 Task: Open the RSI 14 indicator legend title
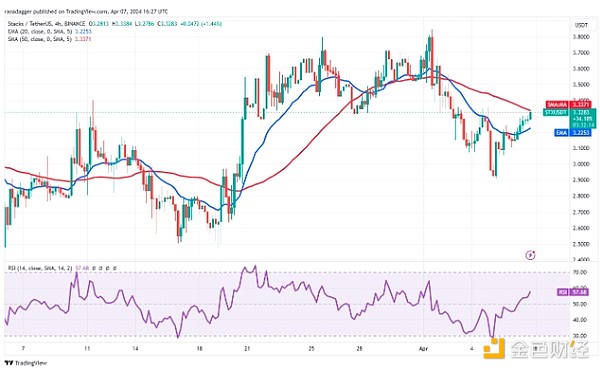pyautogui.click(x=40, y=269)
